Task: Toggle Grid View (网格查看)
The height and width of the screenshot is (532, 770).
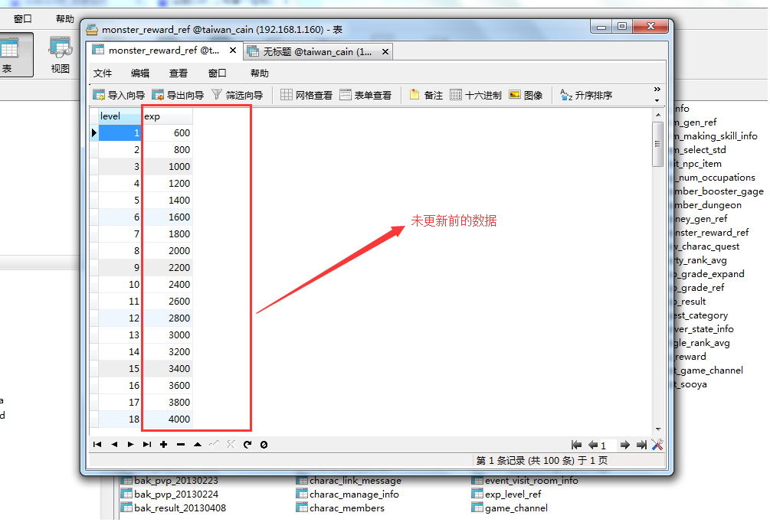Action: [x=306, y=96]
